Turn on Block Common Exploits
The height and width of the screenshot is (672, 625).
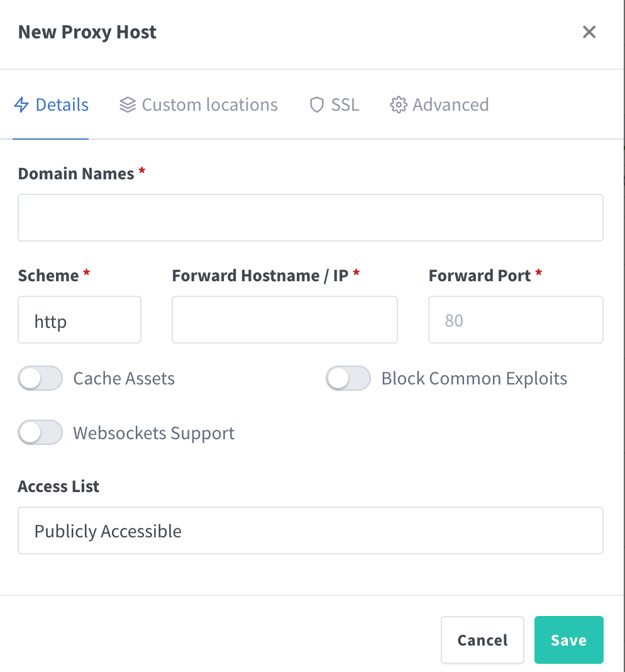(348, 378)
